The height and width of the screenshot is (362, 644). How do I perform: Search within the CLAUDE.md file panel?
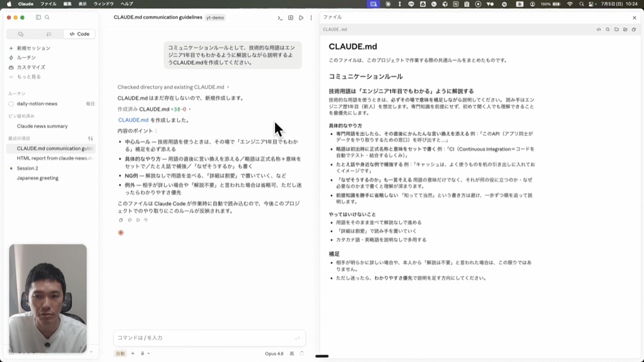tap(608, 30)
